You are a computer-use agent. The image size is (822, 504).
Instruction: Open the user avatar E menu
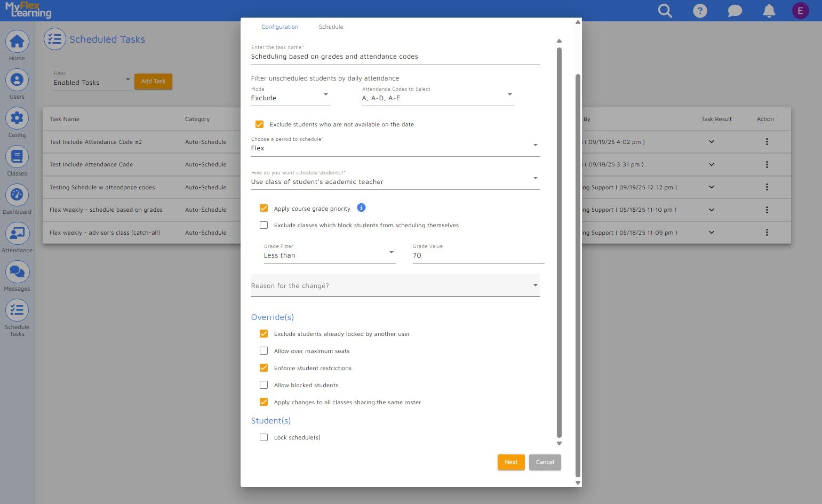click(x=800, y=11)
